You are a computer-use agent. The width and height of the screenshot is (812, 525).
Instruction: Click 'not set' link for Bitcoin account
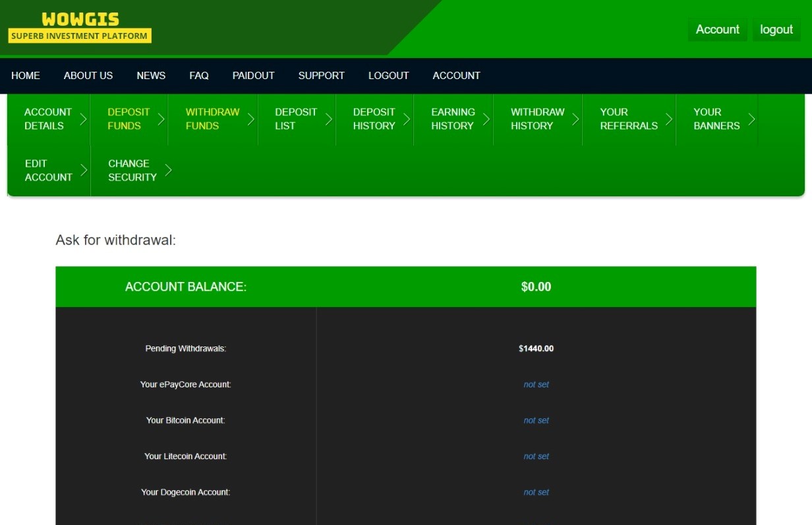click(536, 420)
